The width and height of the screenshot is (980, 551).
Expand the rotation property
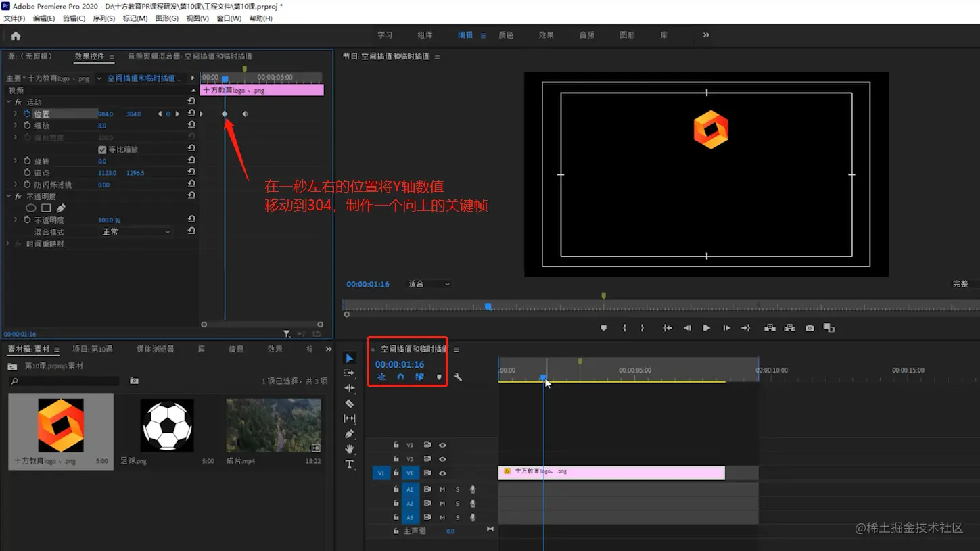(16, 161)
